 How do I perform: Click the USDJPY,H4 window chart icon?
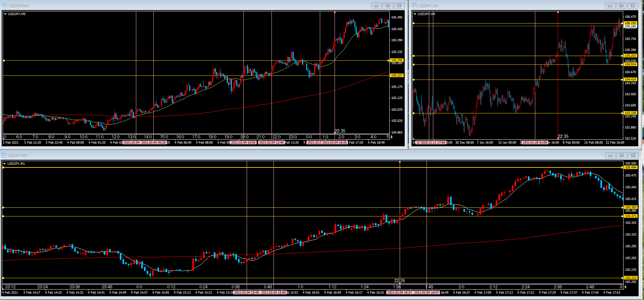(x=414, y=6)
